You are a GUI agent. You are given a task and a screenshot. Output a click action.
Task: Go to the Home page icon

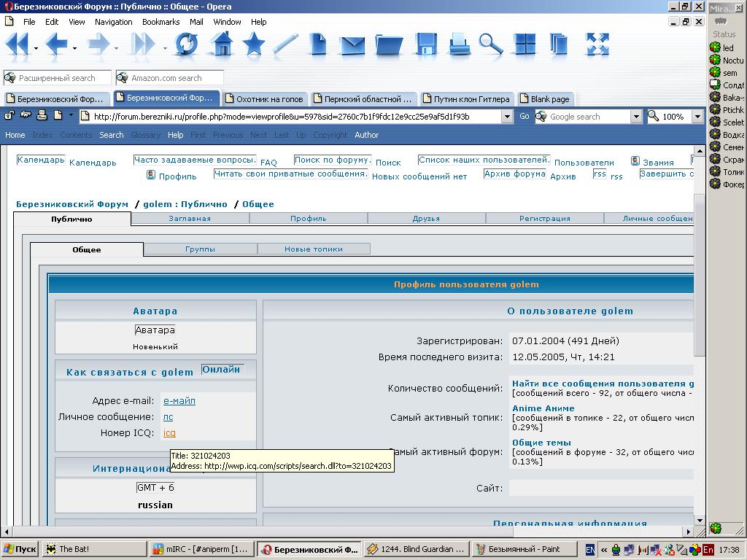[x=221, y=44]
